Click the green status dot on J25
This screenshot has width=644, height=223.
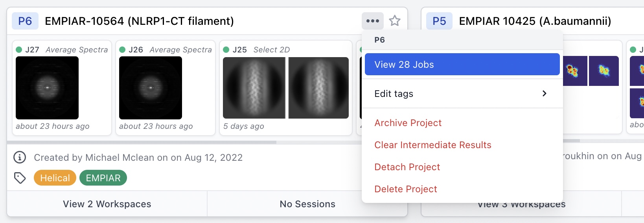[226, 50]
